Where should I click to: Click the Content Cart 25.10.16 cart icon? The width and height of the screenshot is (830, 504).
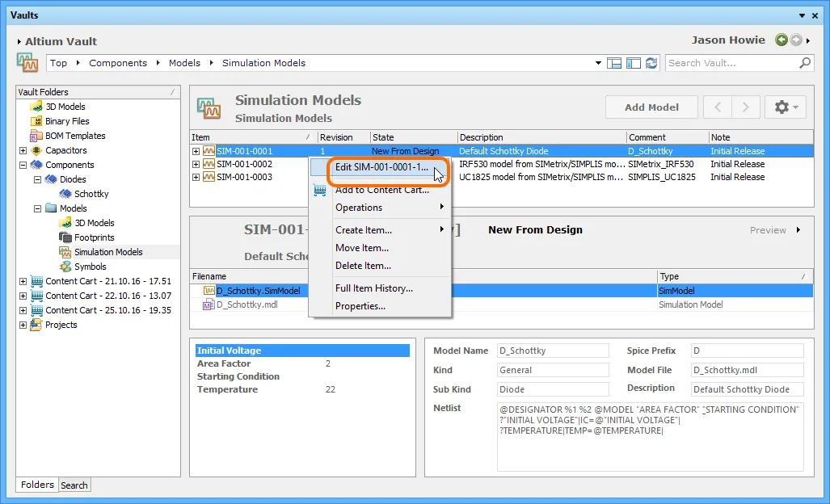[x=36, y=310]
